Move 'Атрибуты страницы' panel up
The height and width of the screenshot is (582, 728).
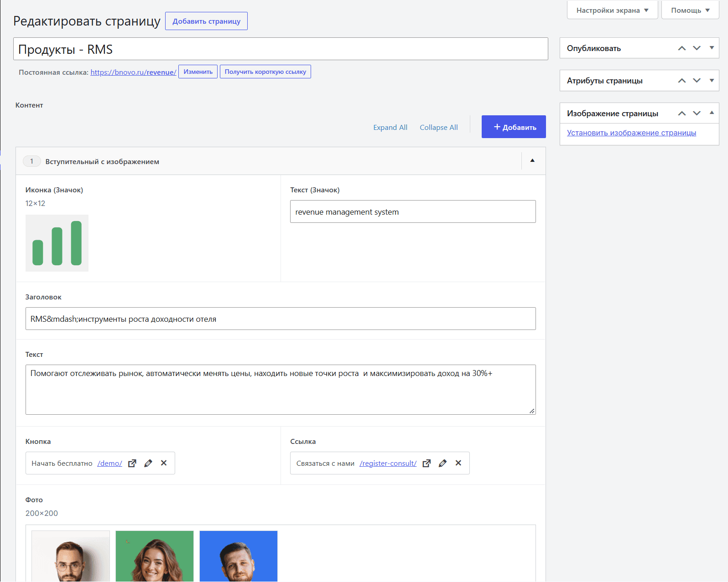pos(682,81)
